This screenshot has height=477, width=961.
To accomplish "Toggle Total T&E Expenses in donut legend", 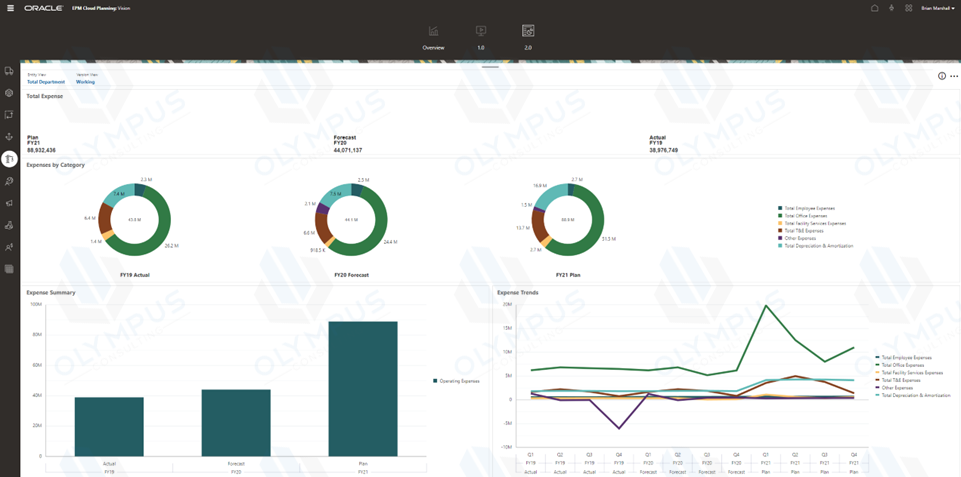I will click(x=800, y=231).
